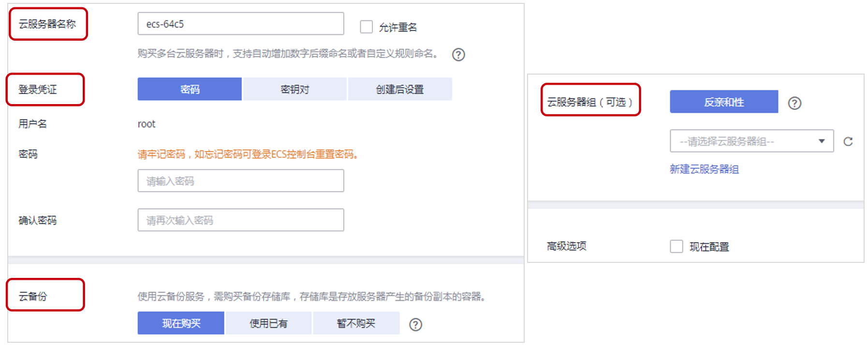Click help icon next to 暂不购买 option
The height and width of the screenshot is (351, 868).
(x=415, y=324)
